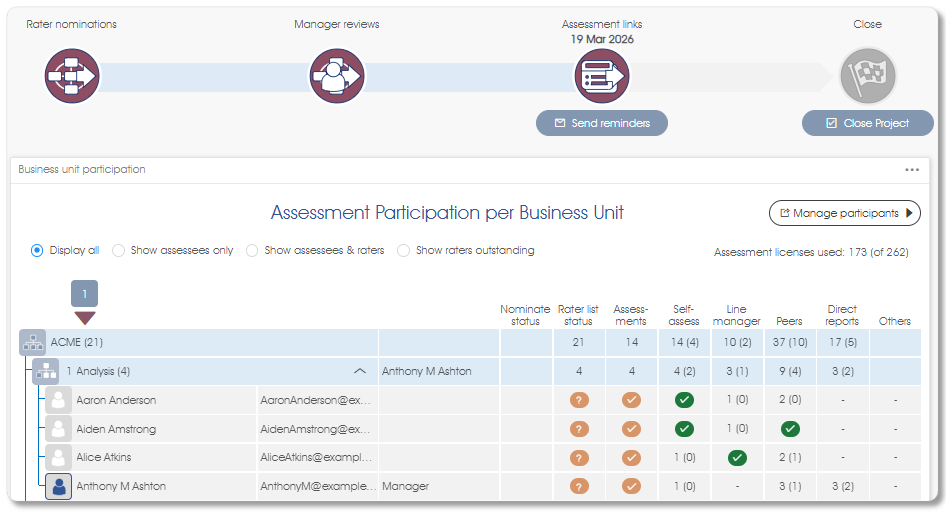This screenshot has height=512, width=946.
Task: Click ACME's peers total 37 (10)
Action: (x=790, y=343)
